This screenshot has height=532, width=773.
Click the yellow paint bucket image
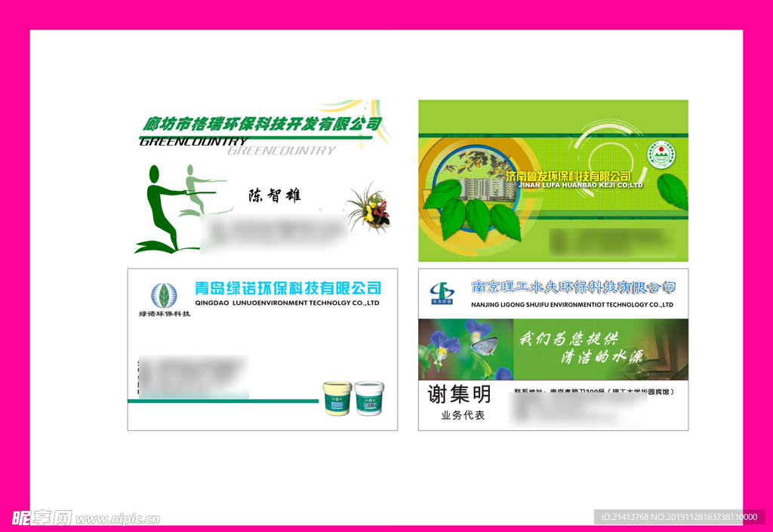pyautogui.click(x=337, y=398)
